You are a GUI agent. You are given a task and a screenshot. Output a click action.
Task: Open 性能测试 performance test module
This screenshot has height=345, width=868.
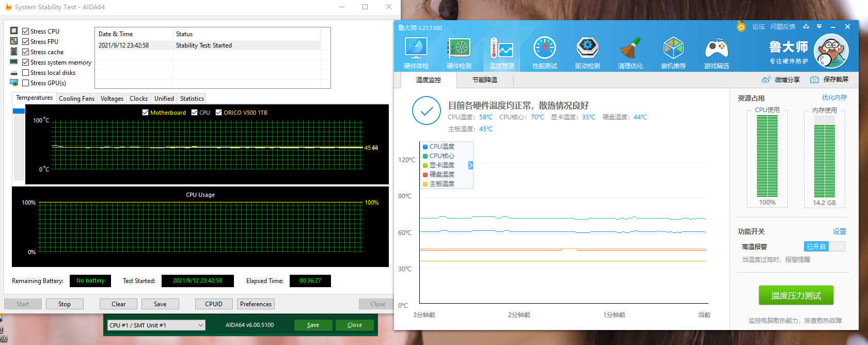pyautogui.click(x=544, y=53)
